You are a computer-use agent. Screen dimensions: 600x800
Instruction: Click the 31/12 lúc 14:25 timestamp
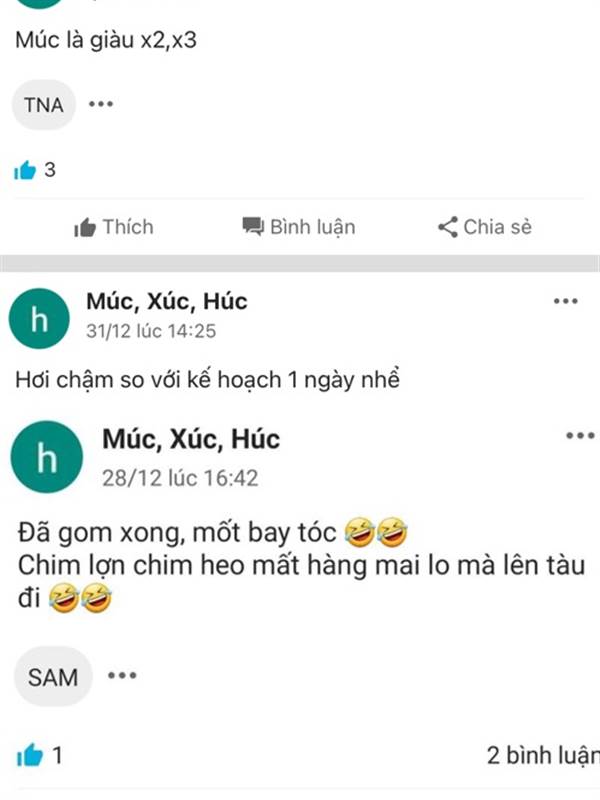click(151, 331)
